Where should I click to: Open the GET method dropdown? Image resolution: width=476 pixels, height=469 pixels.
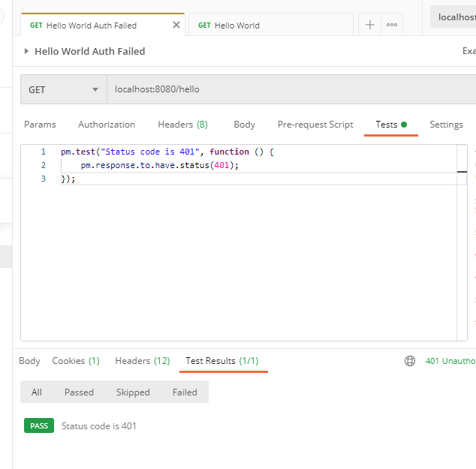(x=64, y=89)
